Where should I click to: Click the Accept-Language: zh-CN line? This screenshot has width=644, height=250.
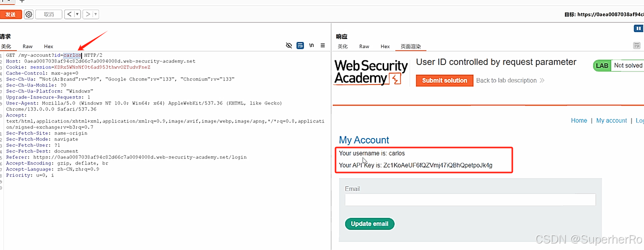click(53, 169)
